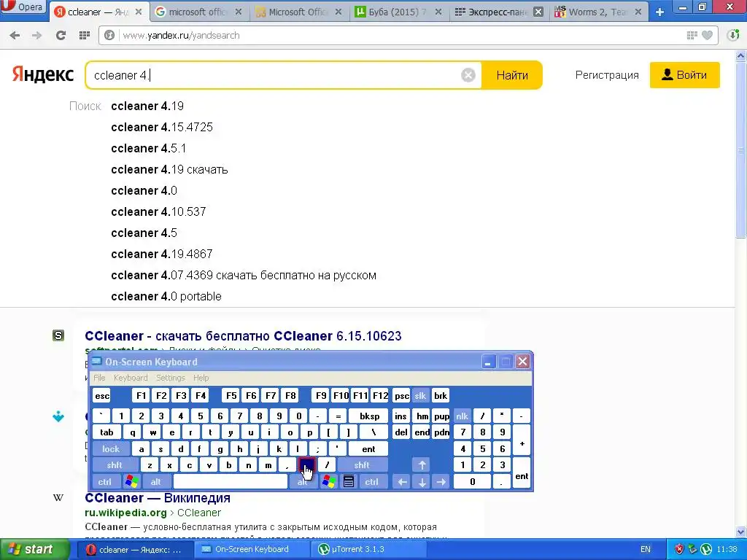Open a new tab with plus button
The width and height of the screenshot is (747, 560).
click(659, 12)
